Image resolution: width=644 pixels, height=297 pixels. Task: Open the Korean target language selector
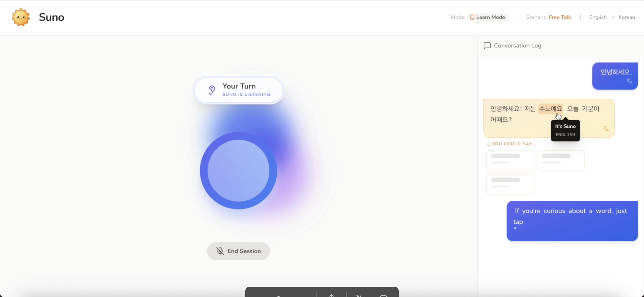pos(627,17)
